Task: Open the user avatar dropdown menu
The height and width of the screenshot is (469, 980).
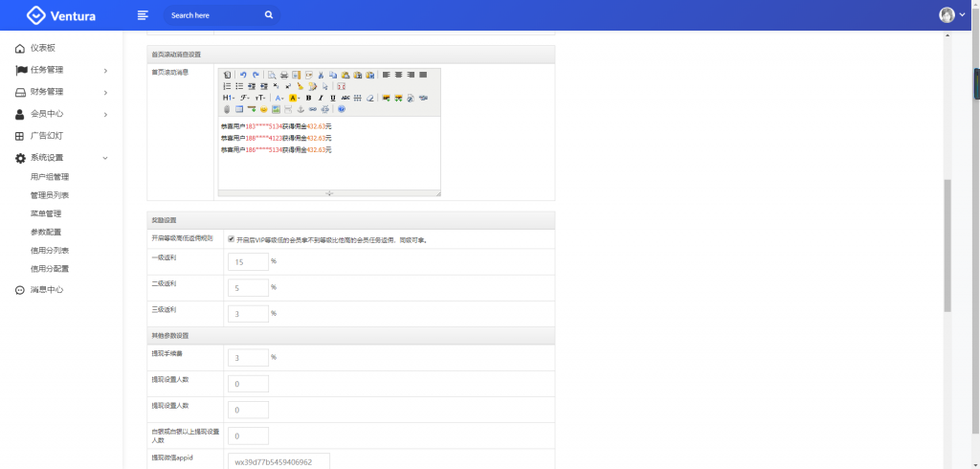Action: pyautogui.click(x=952, y=15)
